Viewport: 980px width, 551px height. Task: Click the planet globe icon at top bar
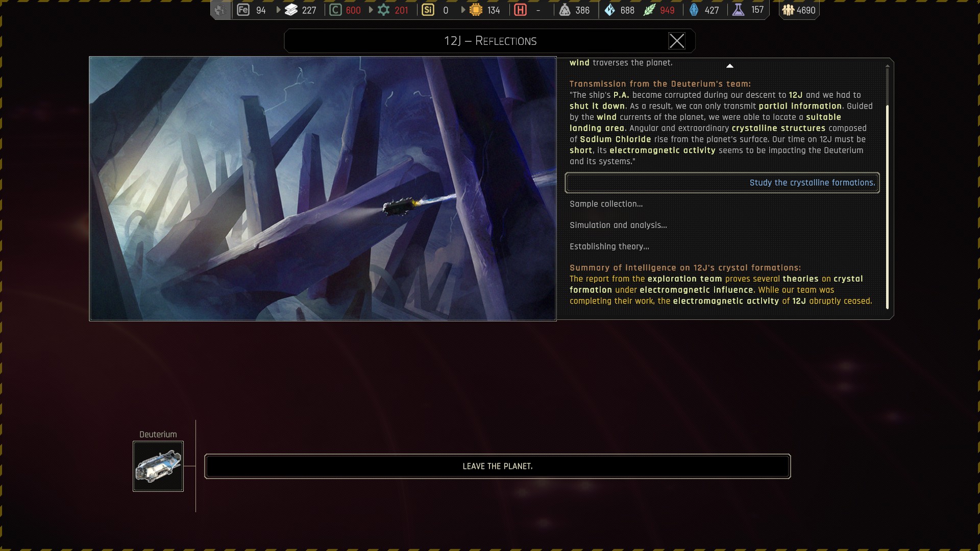tap(220, 10)
